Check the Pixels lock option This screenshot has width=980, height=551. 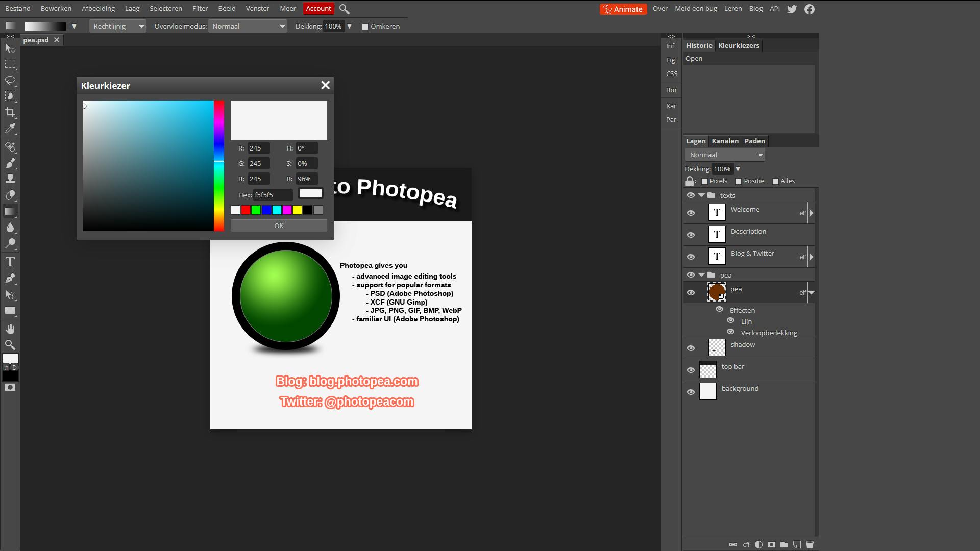[x=704, y=181]
